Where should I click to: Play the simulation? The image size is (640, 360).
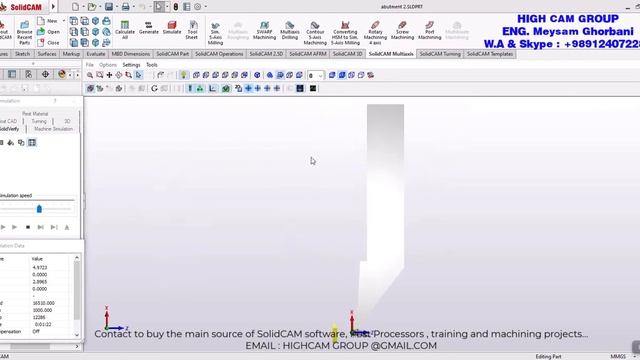(x=15, y=227)
